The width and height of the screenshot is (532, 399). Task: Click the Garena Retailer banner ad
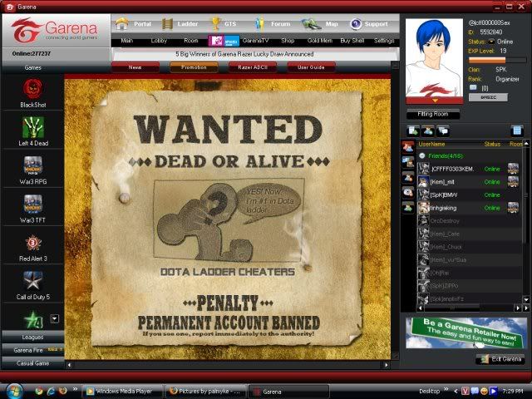[466, 332]
